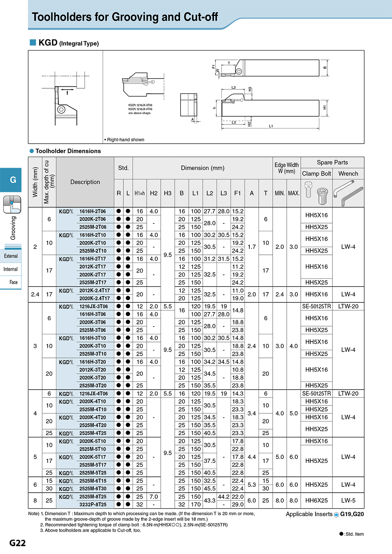
Task: Click the Dimension (mm) header
Action: [x=202, y=168]
